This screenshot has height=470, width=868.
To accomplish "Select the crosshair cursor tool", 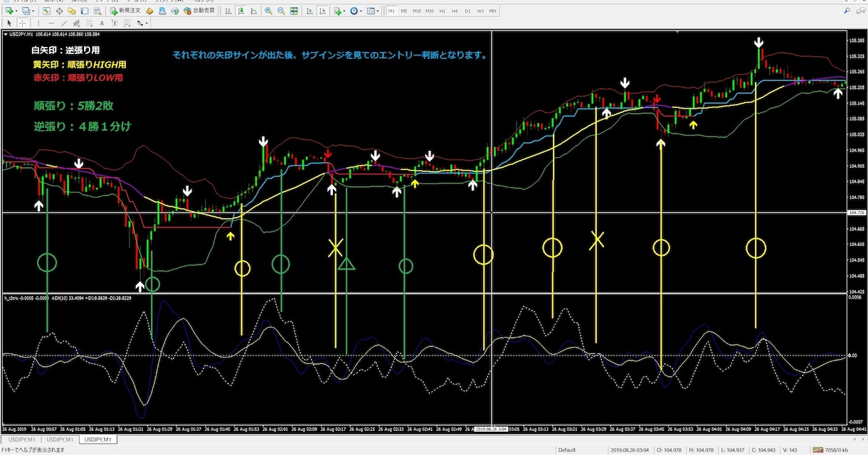I will pyautogui.click(x=22, y=23).
